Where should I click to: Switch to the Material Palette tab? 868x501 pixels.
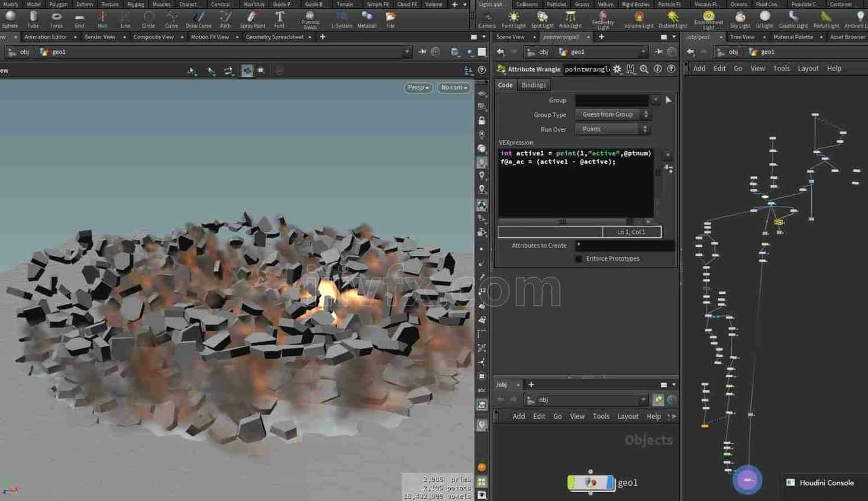pyautogui.click(x=793, y=37)
